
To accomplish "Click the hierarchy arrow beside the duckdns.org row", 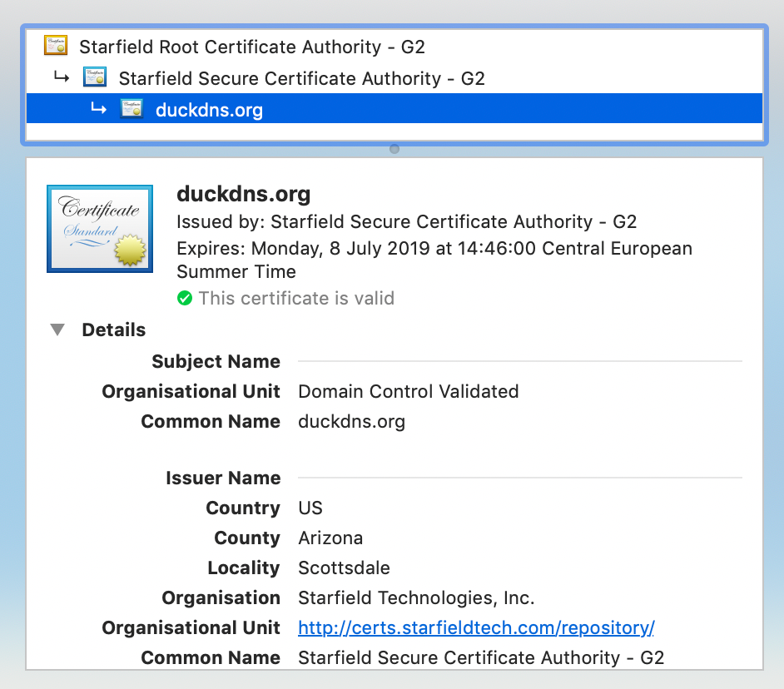I will click(x=98, y=109).
